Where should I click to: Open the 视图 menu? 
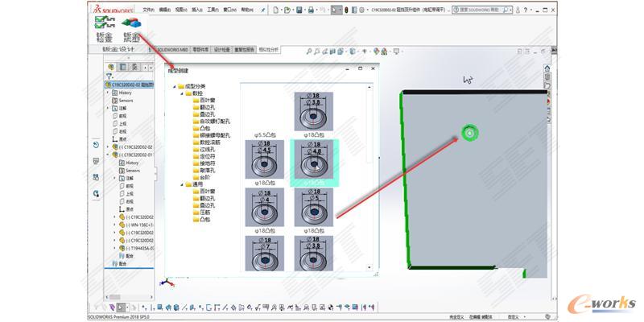pyautogui.click(x=180, y=10)
